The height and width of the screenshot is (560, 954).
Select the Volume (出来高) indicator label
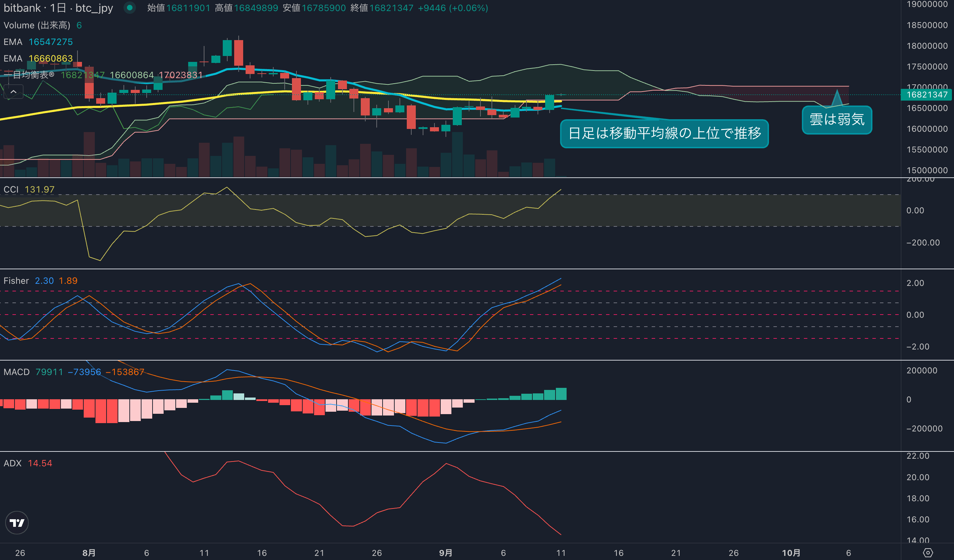[37, 25]
